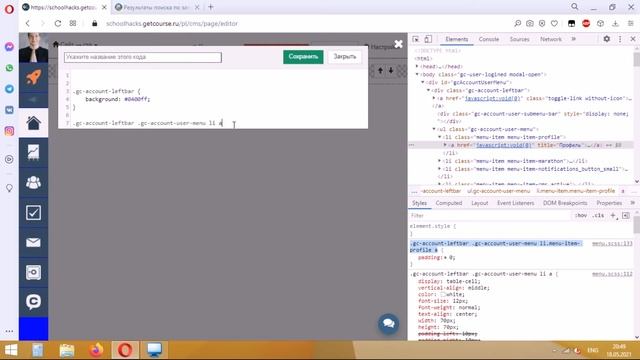Viewport: 640px width, 360px height.
Task: Open Telegram in Opera sidebar
Action: (x=9, y=89)
